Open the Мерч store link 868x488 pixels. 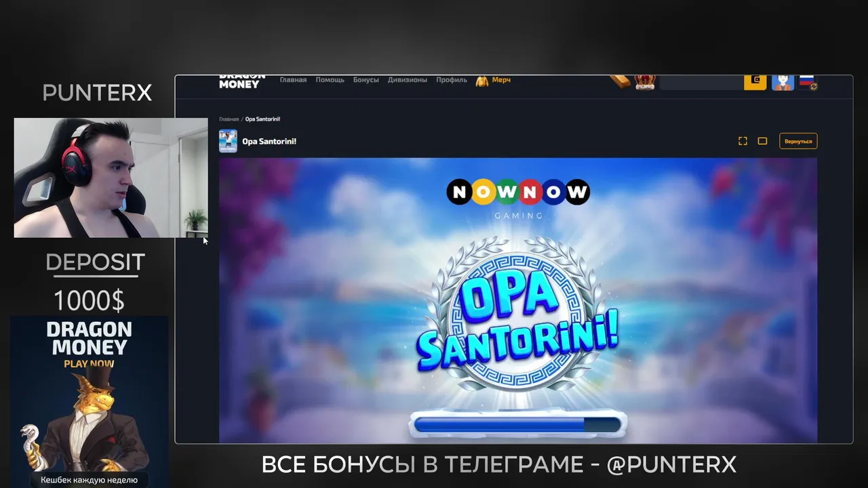click(501, 80)
